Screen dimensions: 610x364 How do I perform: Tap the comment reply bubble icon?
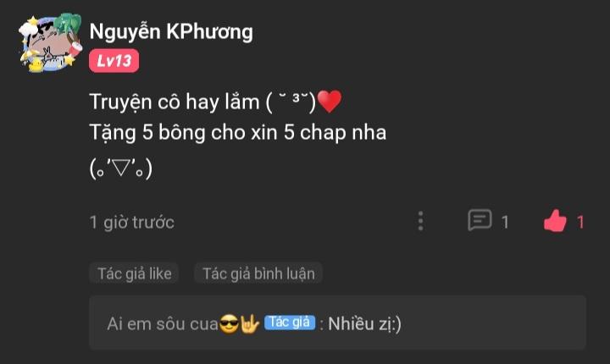[x=480, y=220]
